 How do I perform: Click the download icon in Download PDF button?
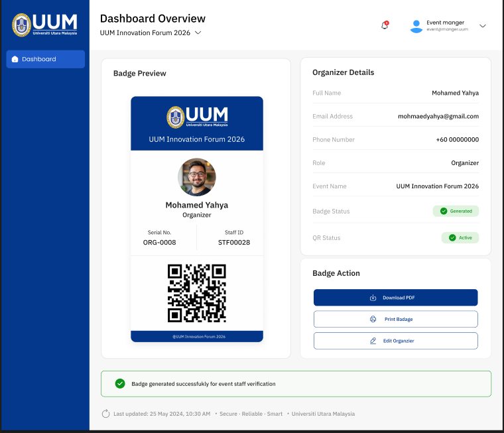click(x=373, y=298)
